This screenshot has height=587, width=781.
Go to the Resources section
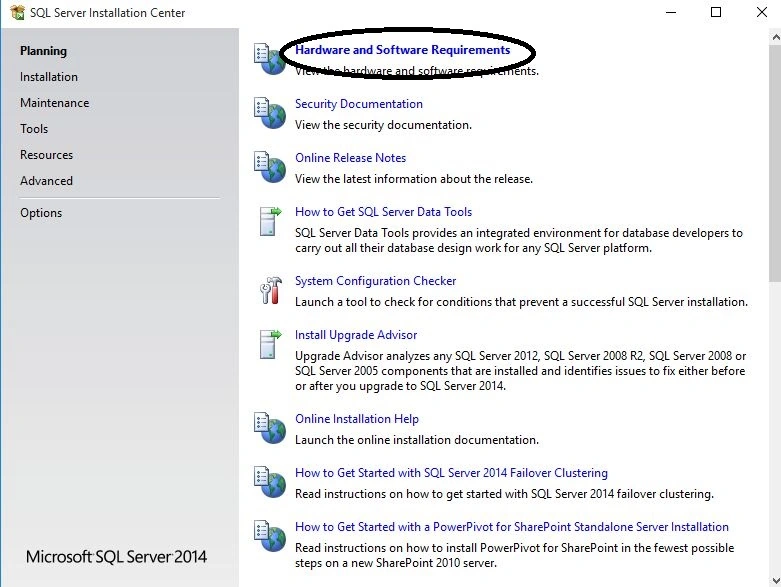coord(46,155)
